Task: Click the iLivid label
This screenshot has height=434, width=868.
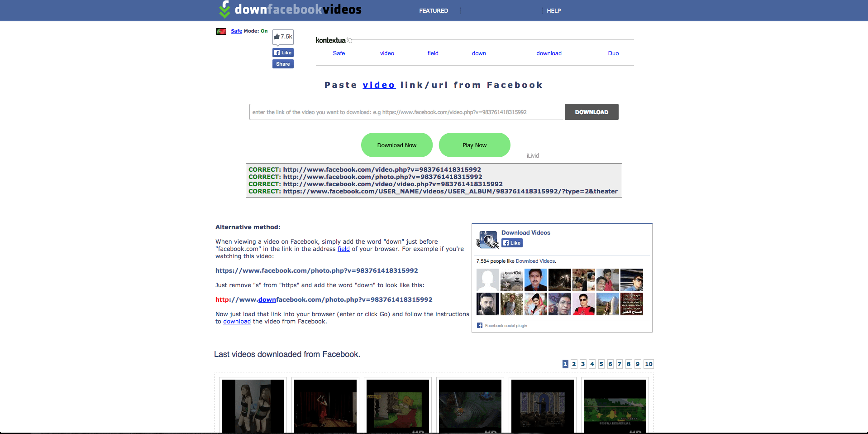Action: coord(533,155)
